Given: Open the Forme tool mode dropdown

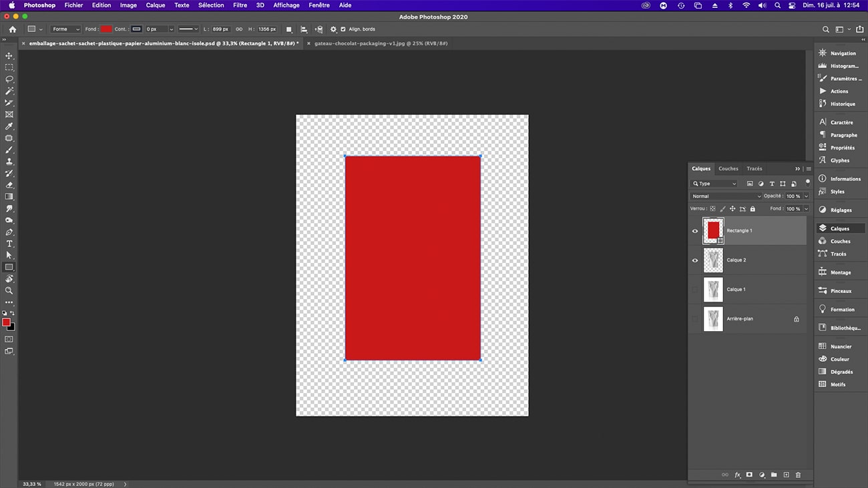Looking at the screenshot, I should [x=66, y=29].
